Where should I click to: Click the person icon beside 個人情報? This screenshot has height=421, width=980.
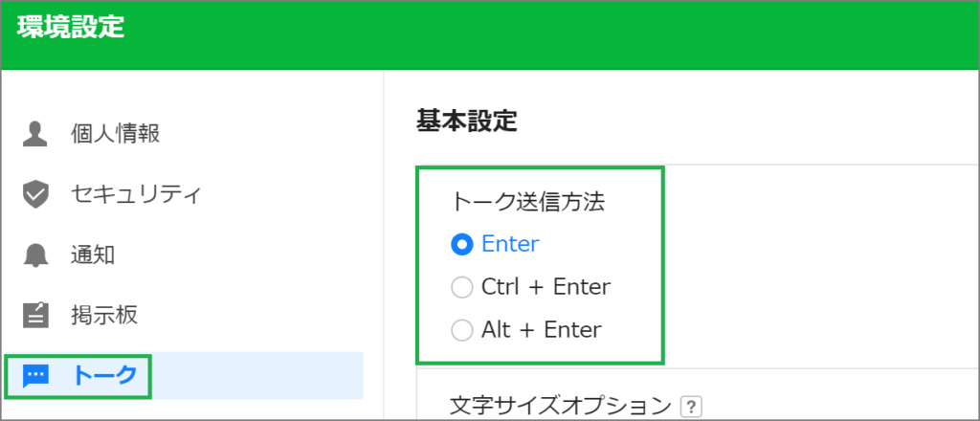pyautogui.click(x=35, y=134)
